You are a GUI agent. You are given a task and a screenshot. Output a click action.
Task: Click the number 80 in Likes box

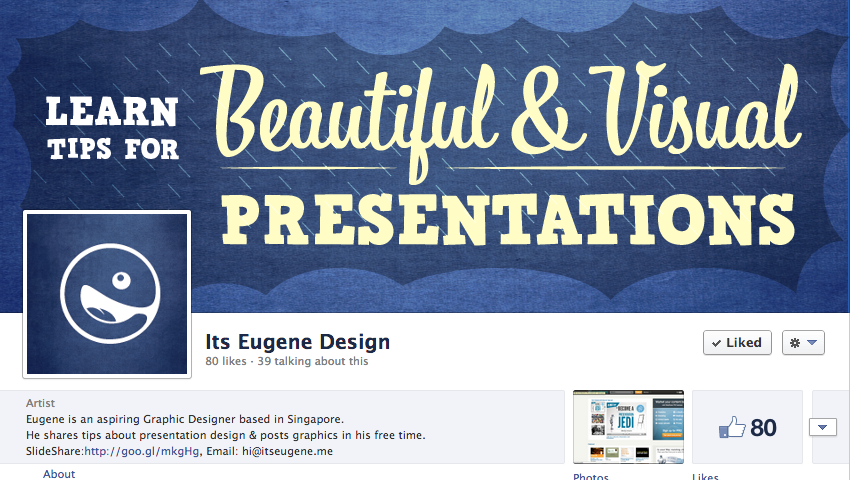pyautogui.click(x=763, y=428)
